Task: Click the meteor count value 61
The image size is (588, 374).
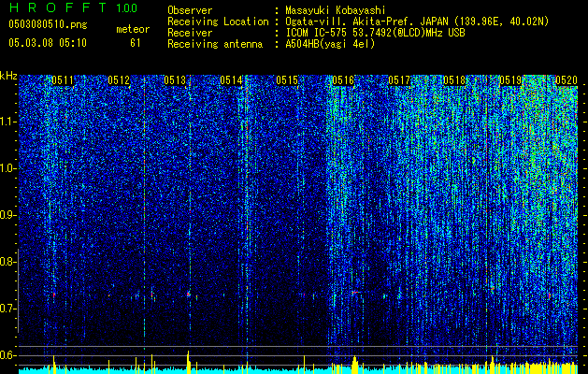Action: [136, 43]
